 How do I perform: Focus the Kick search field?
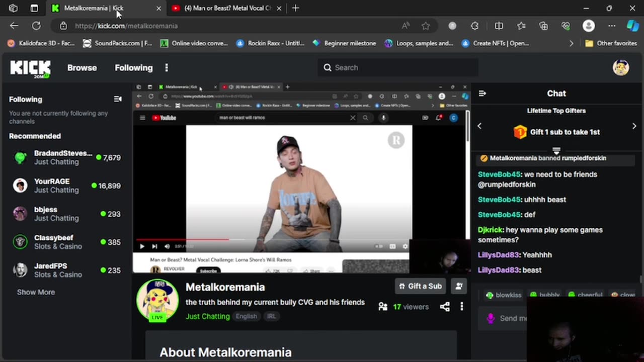[398, 67]
